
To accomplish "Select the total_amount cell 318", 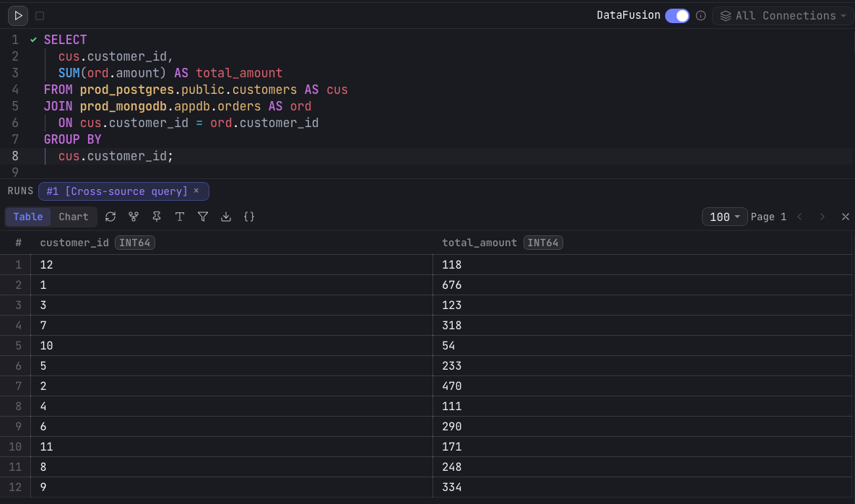I will pos(643,325).
